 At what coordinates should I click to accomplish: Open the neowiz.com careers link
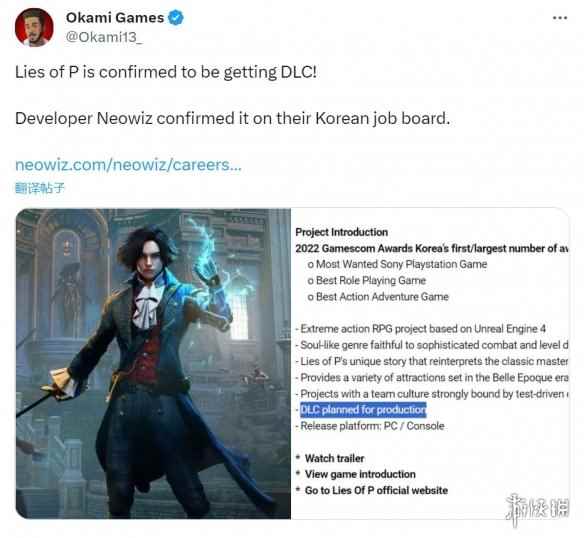[x=128, y=164]
